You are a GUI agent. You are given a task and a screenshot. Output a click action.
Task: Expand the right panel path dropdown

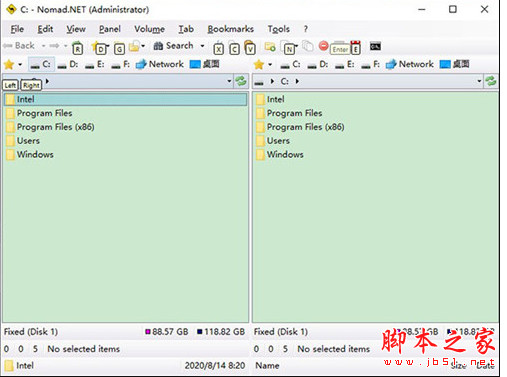(x=479, y=81)
